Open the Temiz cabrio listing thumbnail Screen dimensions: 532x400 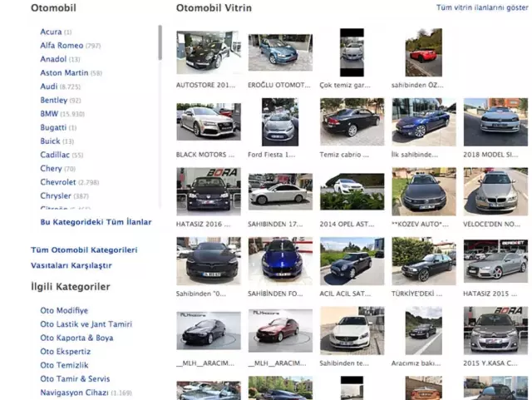coord(352,122)
